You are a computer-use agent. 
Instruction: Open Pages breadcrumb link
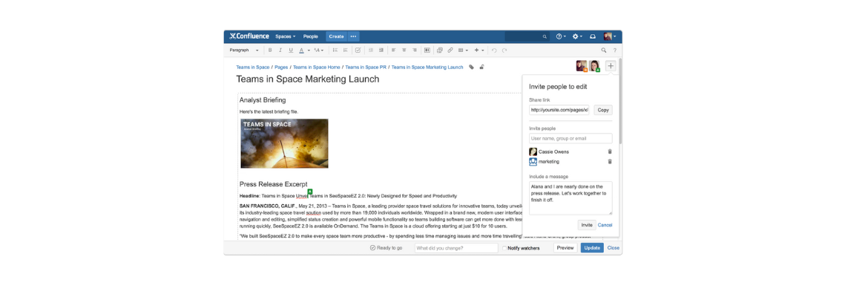[x=281, y=67]
